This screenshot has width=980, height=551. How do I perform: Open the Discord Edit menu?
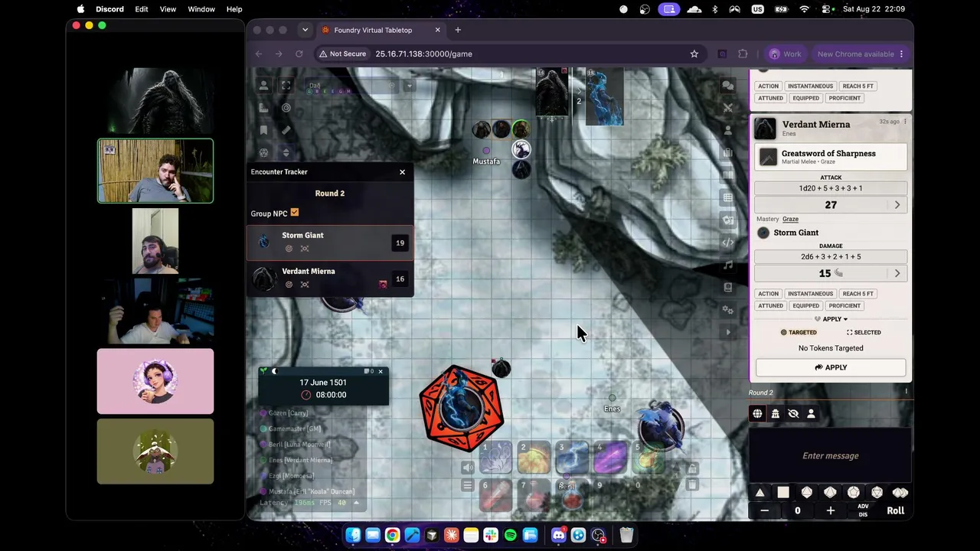[x=142, y=9]
